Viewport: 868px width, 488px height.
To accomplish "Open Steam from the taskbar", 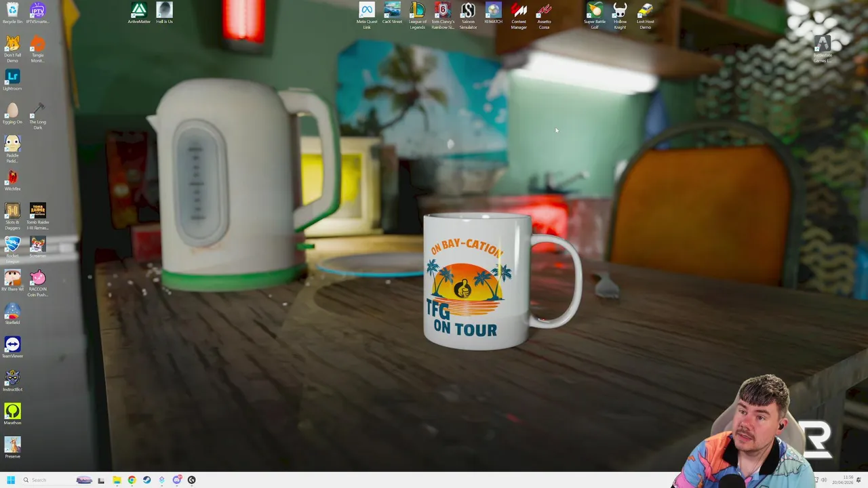I will click(x=146, y=480).
